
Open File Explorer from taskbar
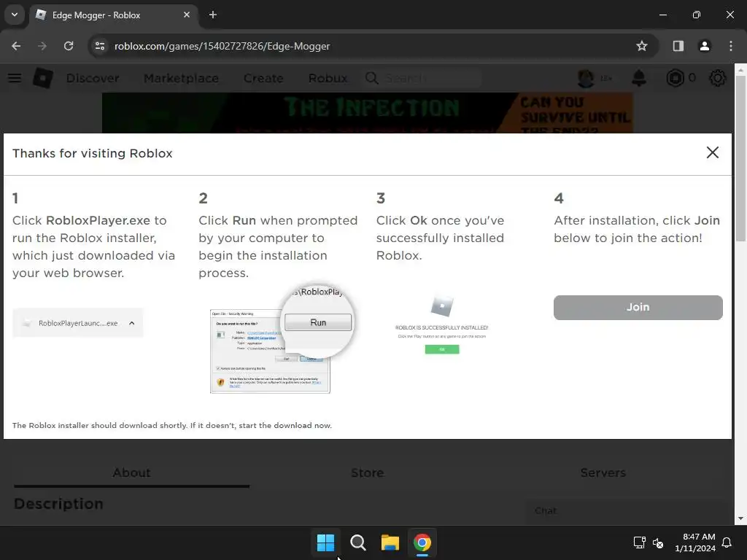tap(390, 542)
